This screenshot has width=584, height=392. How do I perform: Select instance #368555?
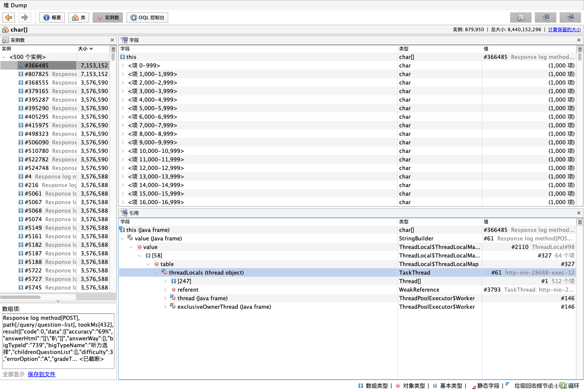click(55, 82)
